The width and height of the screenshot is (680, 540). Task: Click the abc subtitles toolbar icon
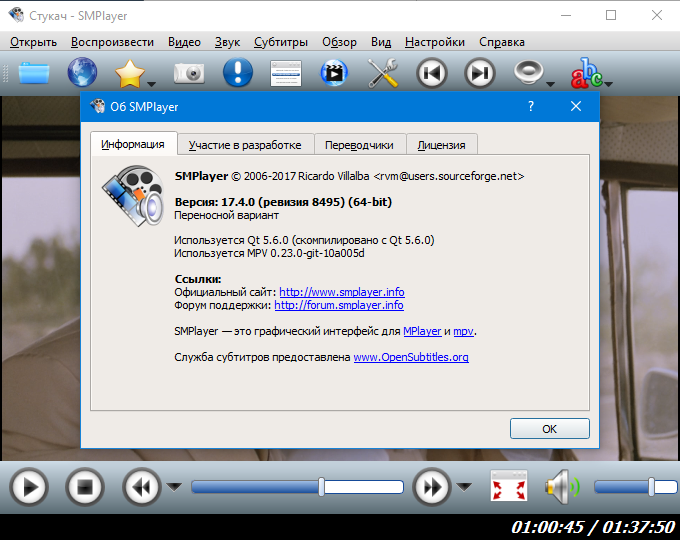(x=586, y=73)
